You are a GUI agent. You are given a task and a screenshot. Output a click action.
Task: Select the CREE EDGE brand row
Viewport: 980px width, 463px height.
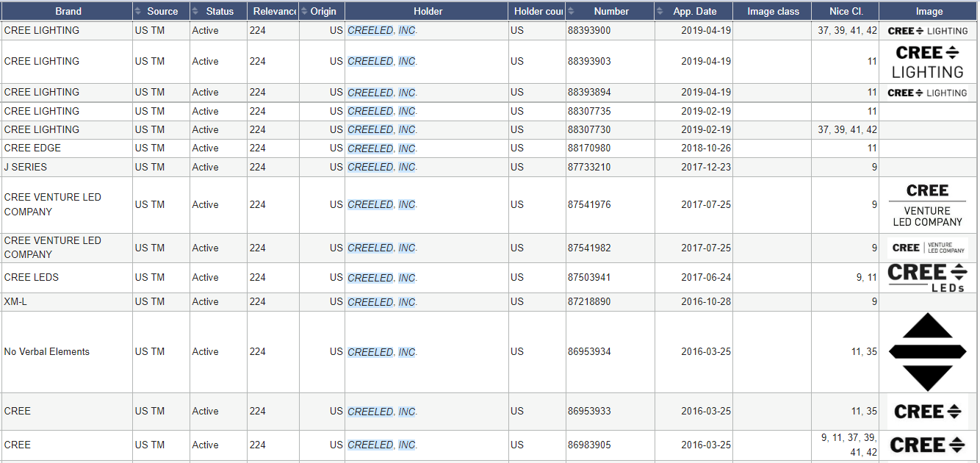pos(490,148)
